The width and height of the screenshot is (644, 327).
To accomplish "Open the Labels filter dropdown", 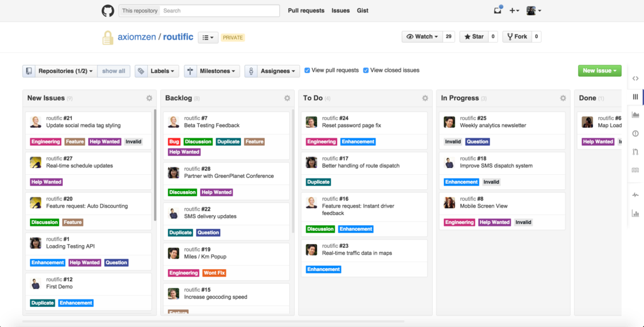I will click(162, 71).
